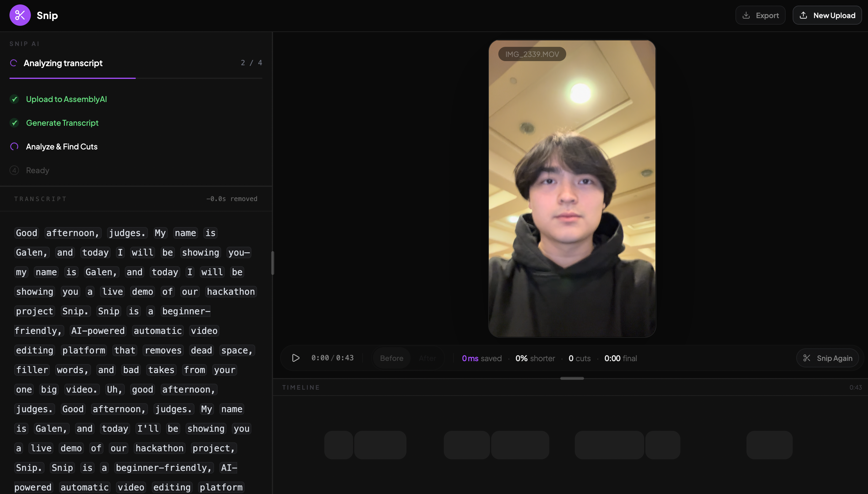The width and height of the screenshot is (868, 494).
Task: Click the New Upload arrow icon
Action: (803, 15)
